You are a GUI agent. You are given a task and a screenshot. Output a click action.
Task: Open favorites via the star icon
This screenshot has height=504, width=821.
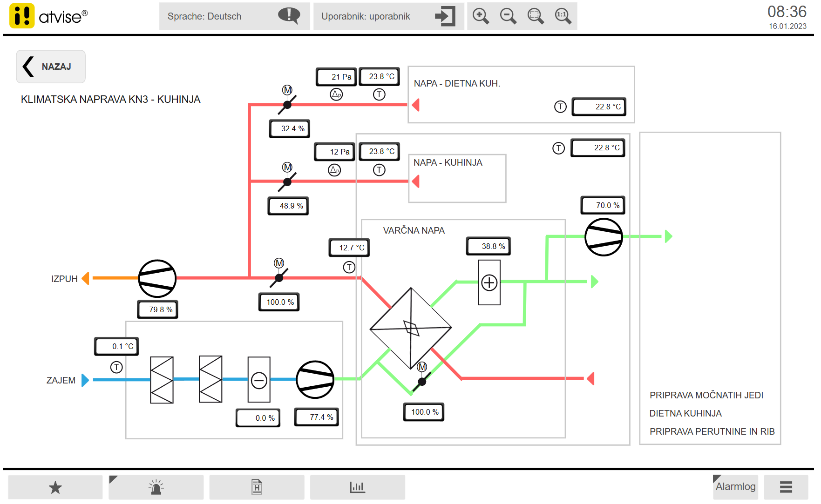[x=55, y=487]
